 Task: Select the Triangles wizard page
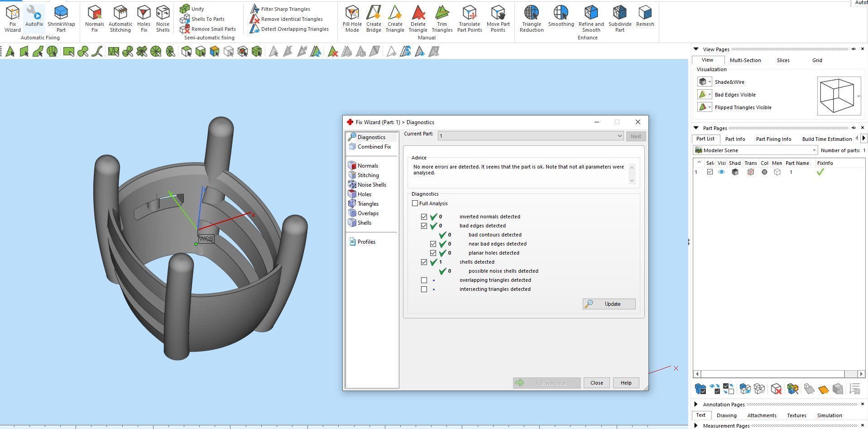(364, 204)
